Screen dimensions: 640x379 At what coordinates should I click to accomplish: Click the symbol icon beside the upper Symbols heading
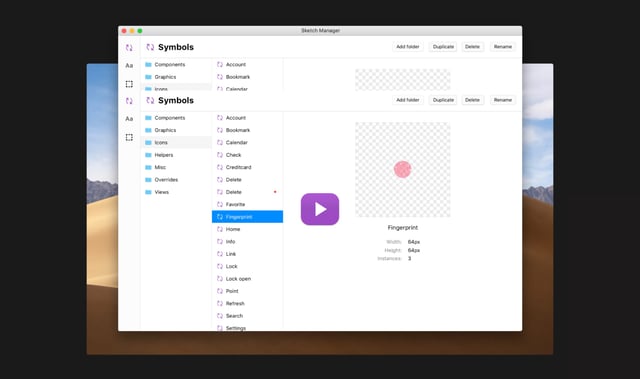pos(150,47)
